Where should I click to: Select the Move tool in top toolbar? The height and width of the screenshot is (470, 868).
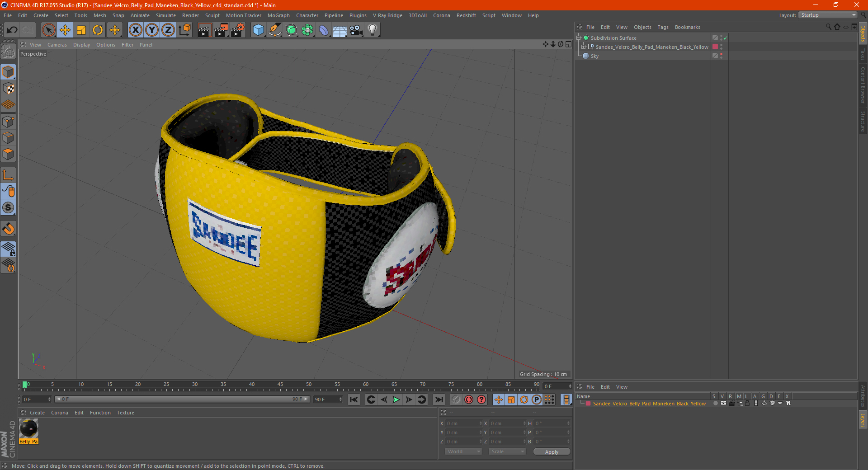pos(65,30)
